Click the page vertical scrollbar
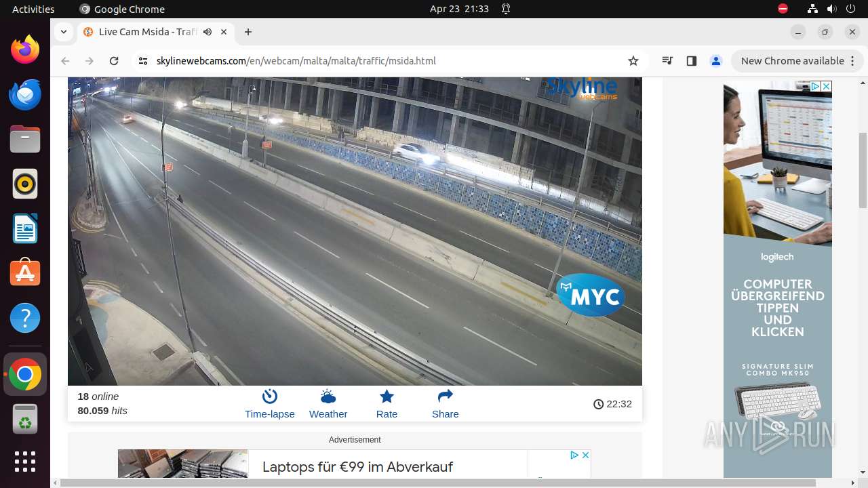 863,169
